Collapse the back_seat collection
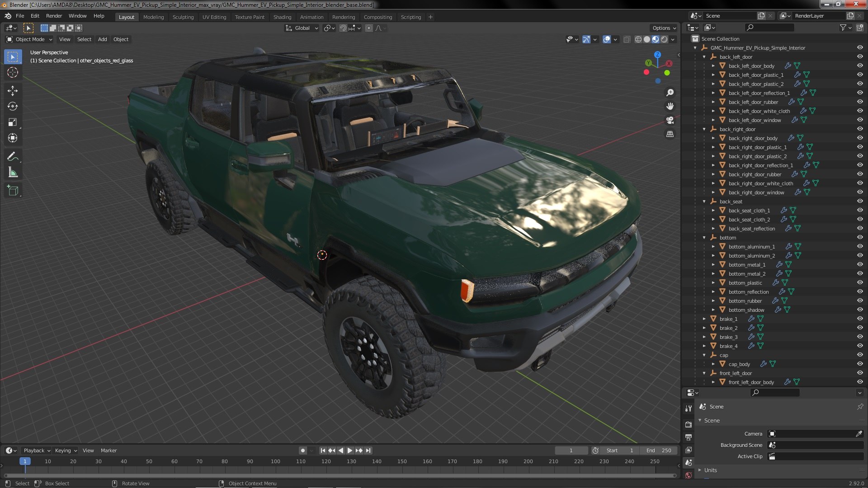The image size is (868, 488). pyautogui.click(x=704, y=202)
